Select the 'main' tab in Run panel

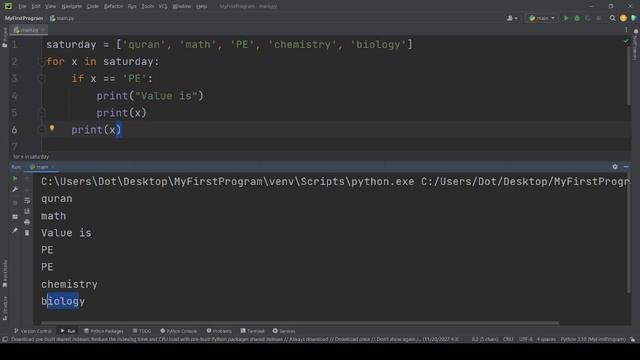(41, 167)
